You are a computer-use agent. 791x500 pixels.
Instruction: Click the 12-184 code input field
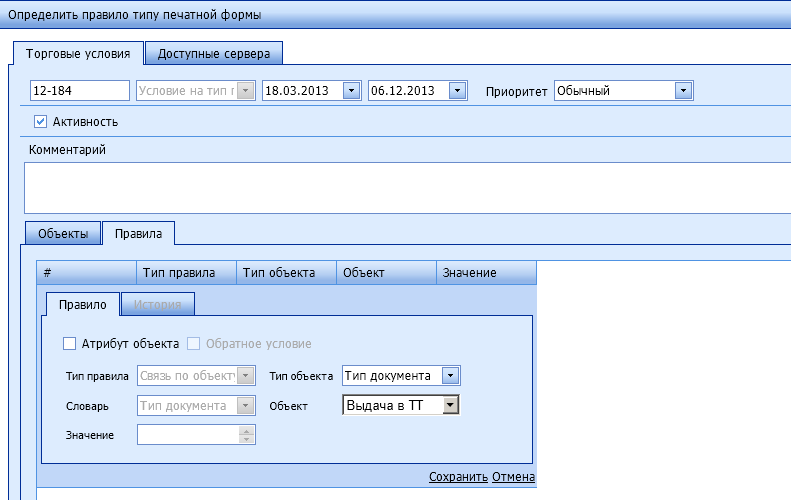pos(80,91)
